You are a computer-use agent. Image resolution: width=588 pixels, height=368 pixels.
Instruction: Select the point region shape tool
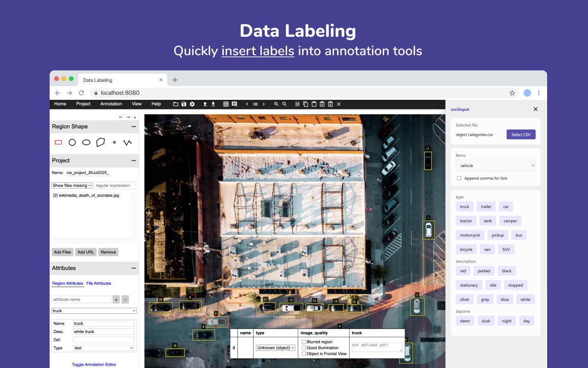[114, 142]
